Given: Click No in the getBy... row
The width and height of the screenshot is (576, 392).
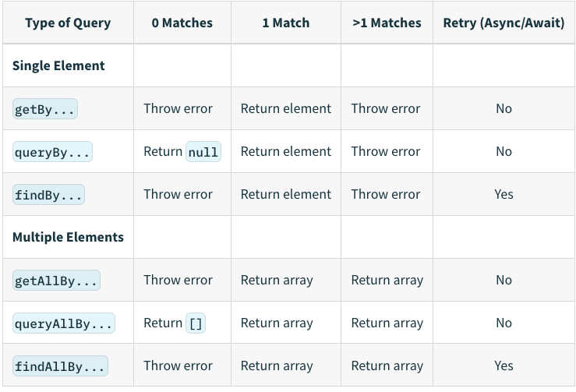Looking at the screenshot, I should (x=504, y=109).
